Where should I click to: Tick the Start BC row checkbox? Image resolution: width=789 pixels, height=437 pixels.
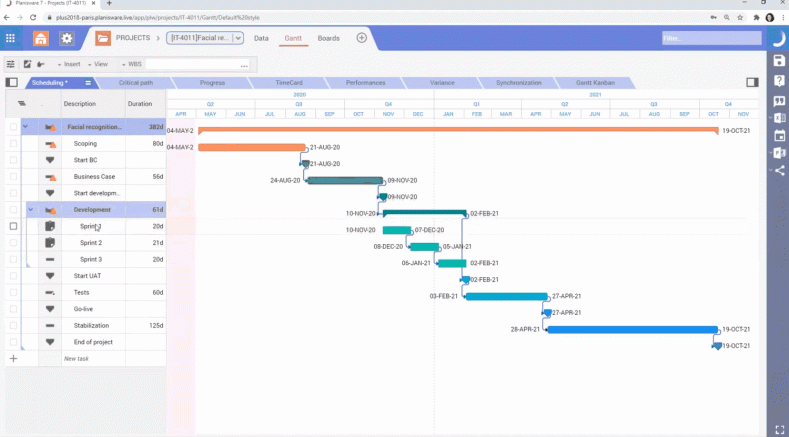point(14,160)
